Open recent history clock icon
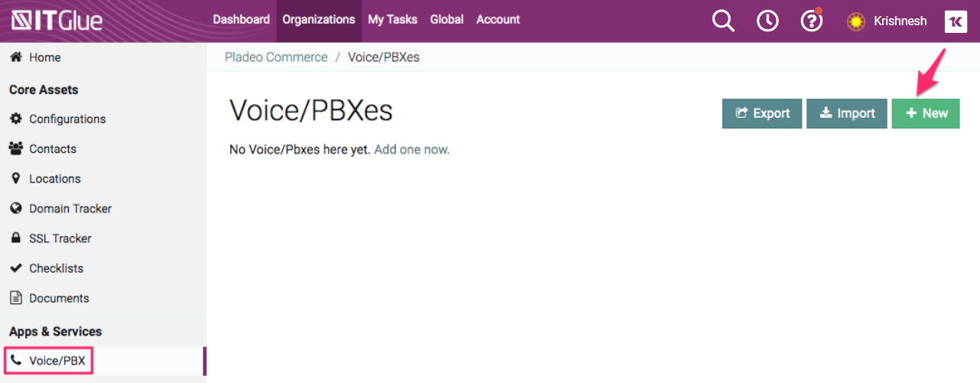The height and width of the screenshot is (383, 980). 767,21
